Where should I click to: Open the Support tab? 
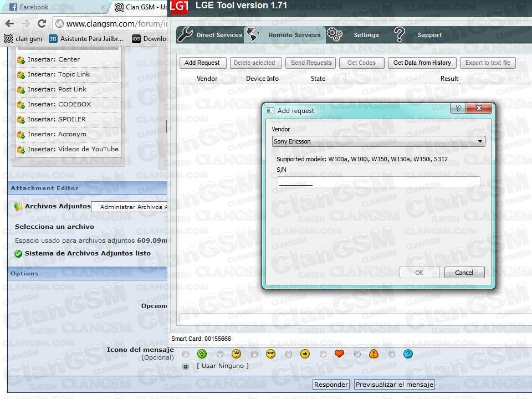[418, 34]
